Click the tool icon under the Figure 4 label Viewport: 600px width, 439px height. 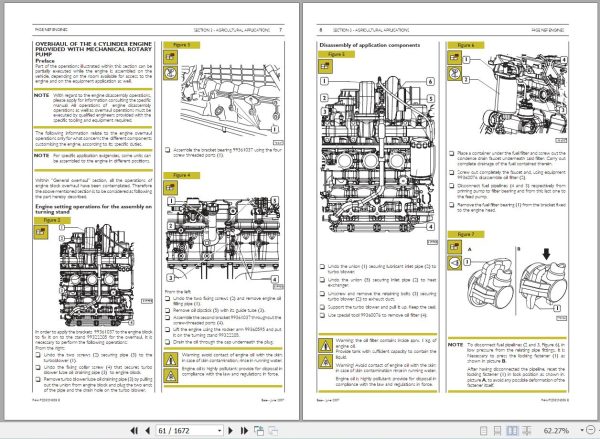point(171,188)
